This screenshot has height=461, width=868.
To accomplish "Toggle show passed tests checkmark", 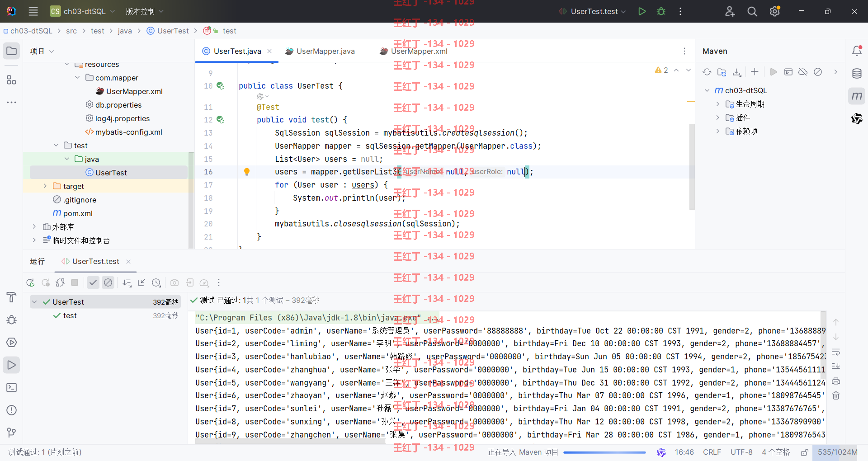I will pyautogui.click(x=93, y=282).
